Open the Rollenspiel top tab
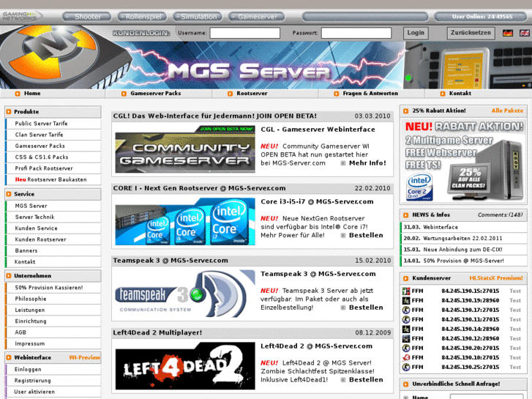532x399 pixels. [x=143, y=17]
